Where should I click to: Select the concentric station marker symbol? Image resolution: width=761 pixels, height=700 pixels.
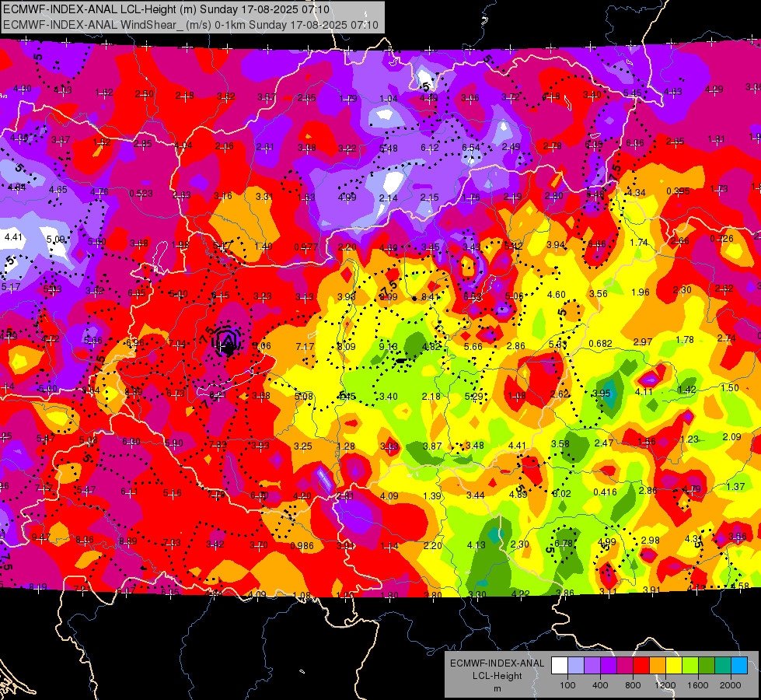tap(227, 341)
